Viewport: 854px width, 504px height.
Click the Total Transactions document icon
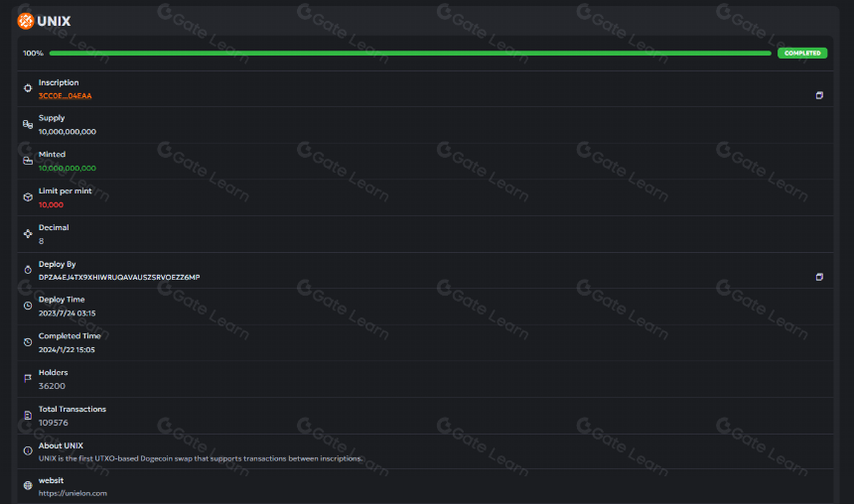pos(28,416)
